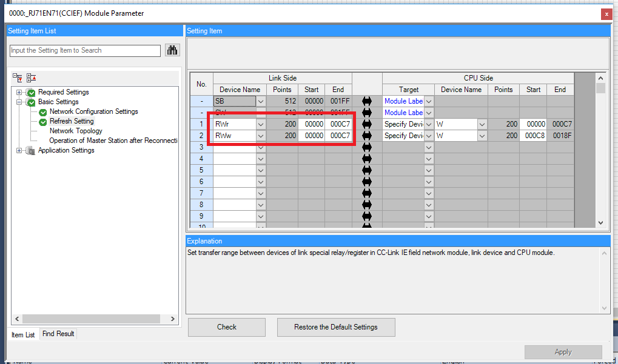618x364 pixels.
Task: Expand the Required Settings tree node
Action: (x=19, y=92)
